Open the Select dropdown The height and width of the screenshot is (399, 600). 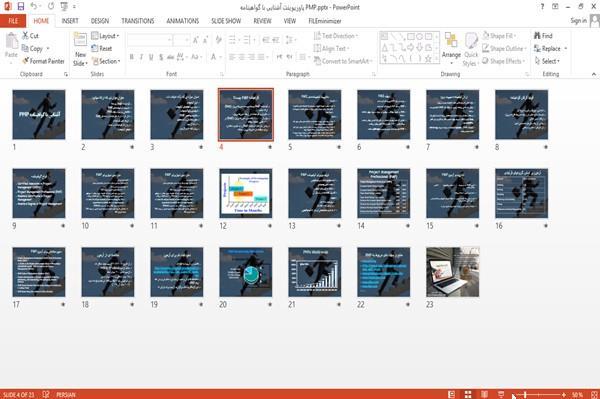click(x=547, y=61)
